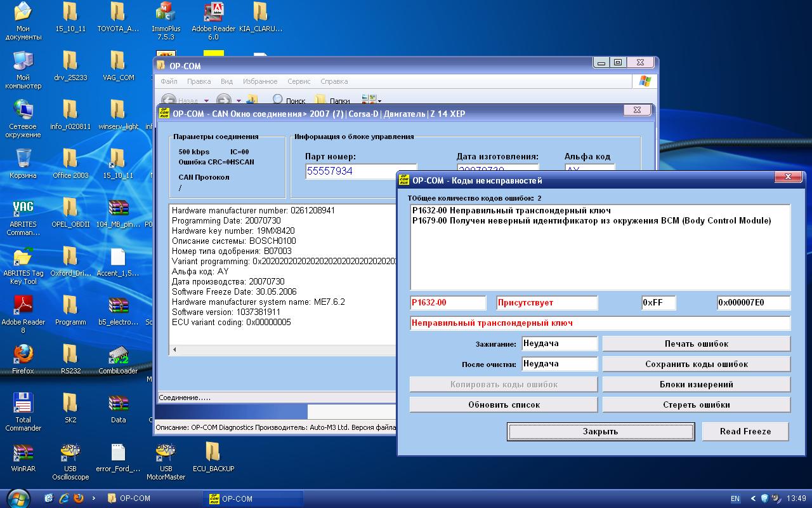The width and height of the screenshot is (812, 508).
Task: Expand the Forward history dropdown arrow
Action: 239,100
